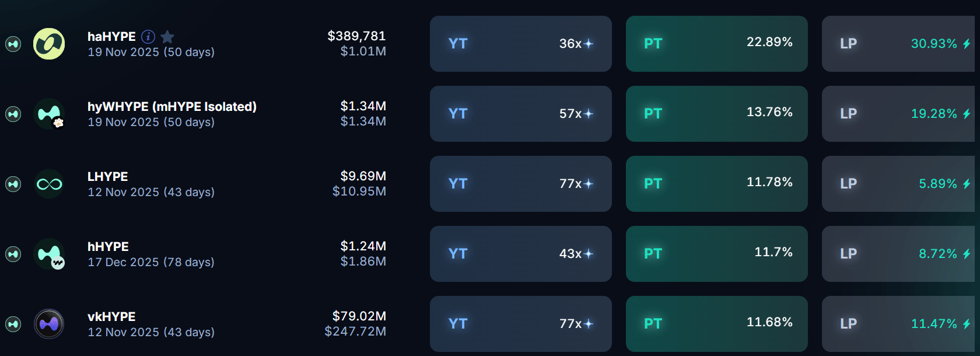Viewport: 980px width, 356px height.
Task: Click the vkHYPE purple token logo
Action: coord(49,324)
